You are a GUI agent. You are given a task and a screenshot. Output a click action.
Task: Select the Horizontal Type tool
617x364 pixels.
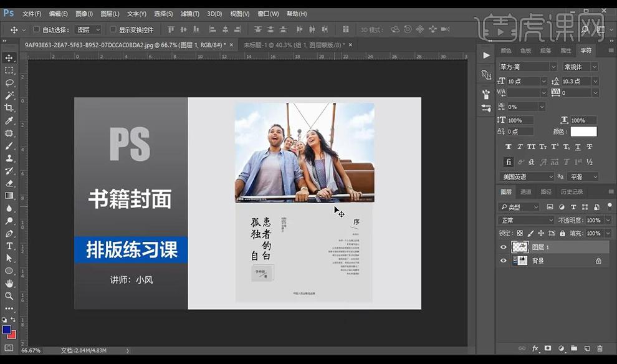point(9,246)
